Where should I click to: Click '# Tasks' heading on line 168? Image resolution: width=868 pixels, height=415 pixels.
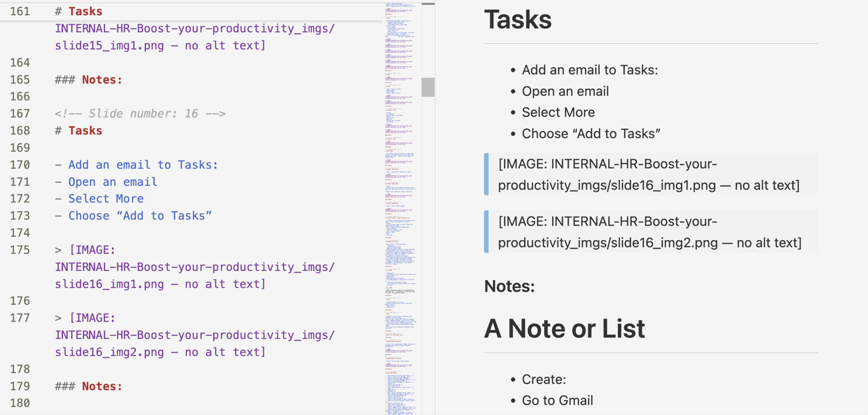(x=78, y=131)
